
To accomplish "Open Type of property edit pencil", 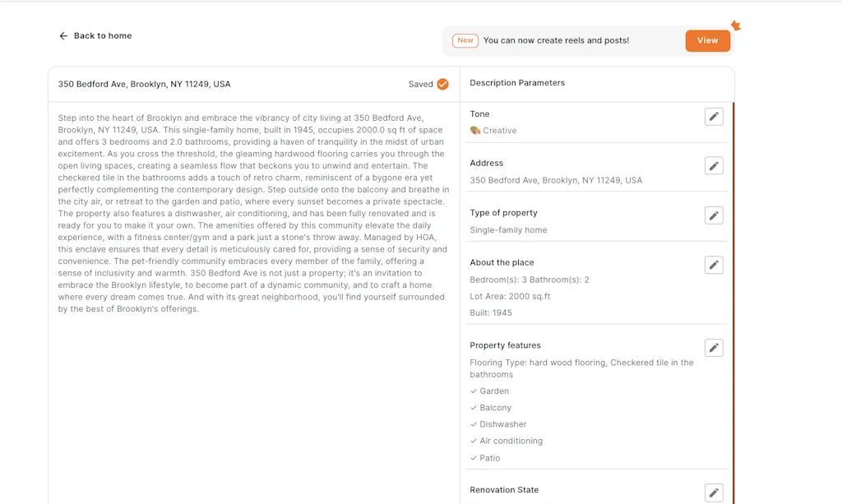I will 714,215.
